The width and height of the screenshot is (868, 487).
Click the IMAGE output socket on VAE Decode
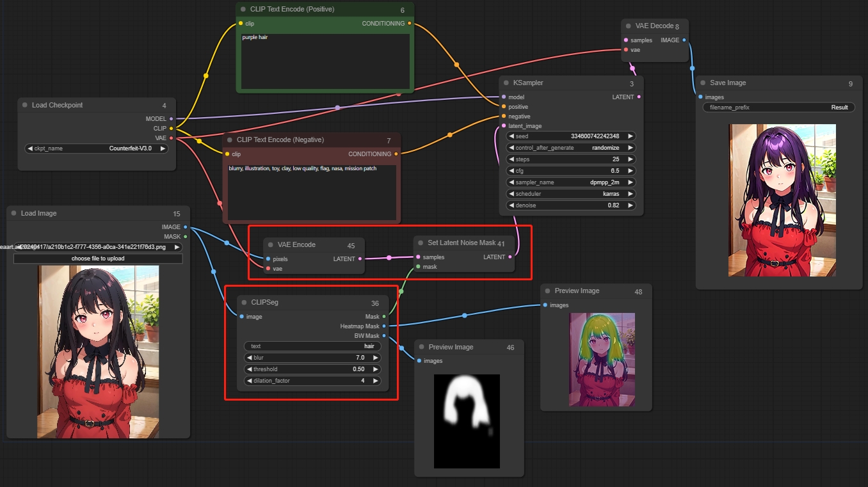(684, 40)
